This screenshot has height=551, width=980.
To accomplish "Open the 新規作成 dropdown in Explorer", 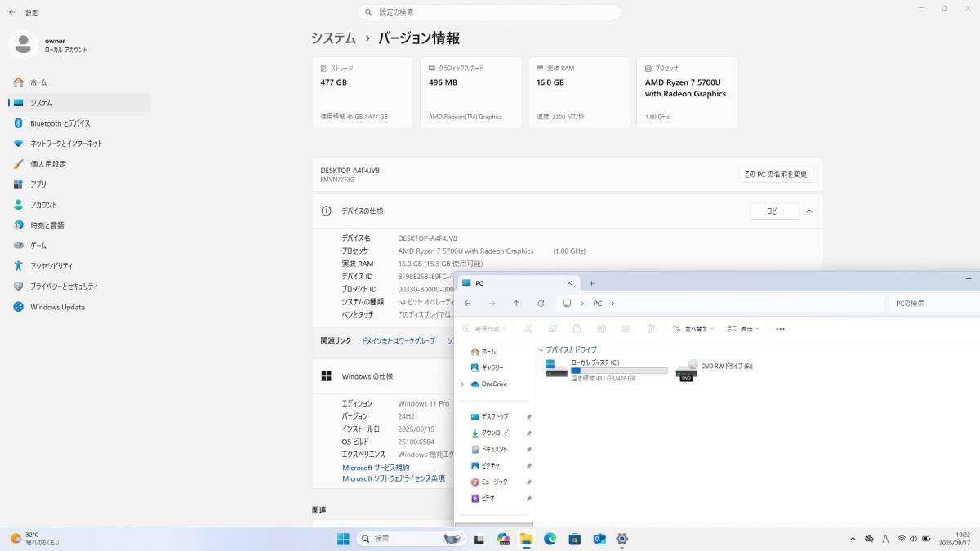I will click(484, 328).
